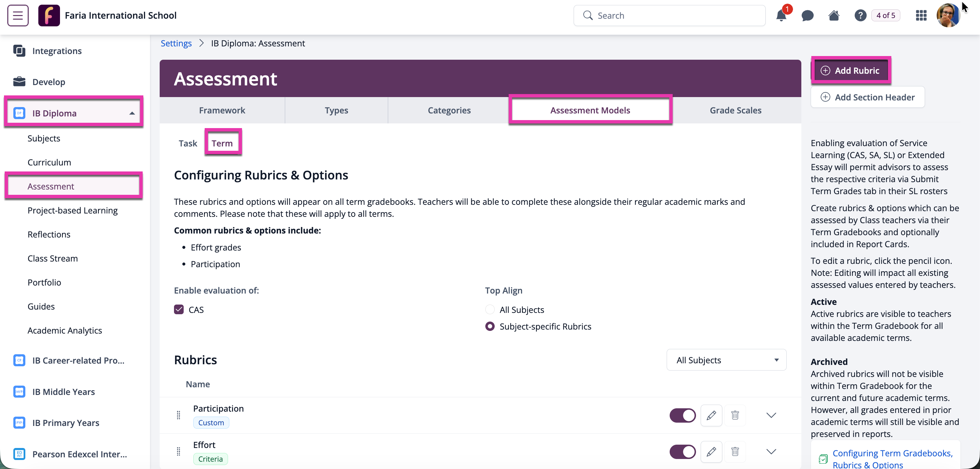Delete the Effort rubric
This screenshot has height=469, width=980.
[735, 452]
